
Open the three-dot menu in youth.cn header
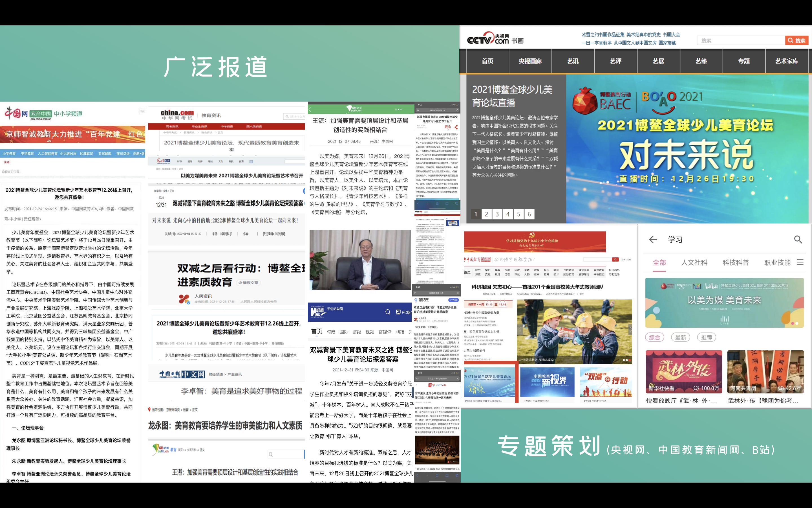398,109
